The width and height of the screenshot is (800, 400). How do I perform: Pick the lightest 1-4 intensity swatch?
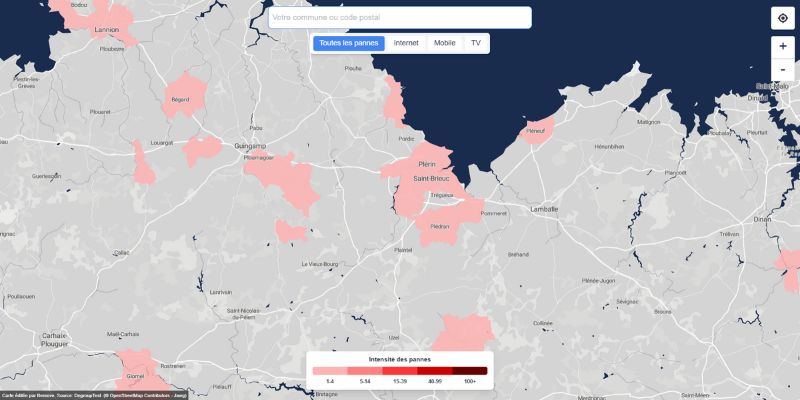(x=330, y=371)
